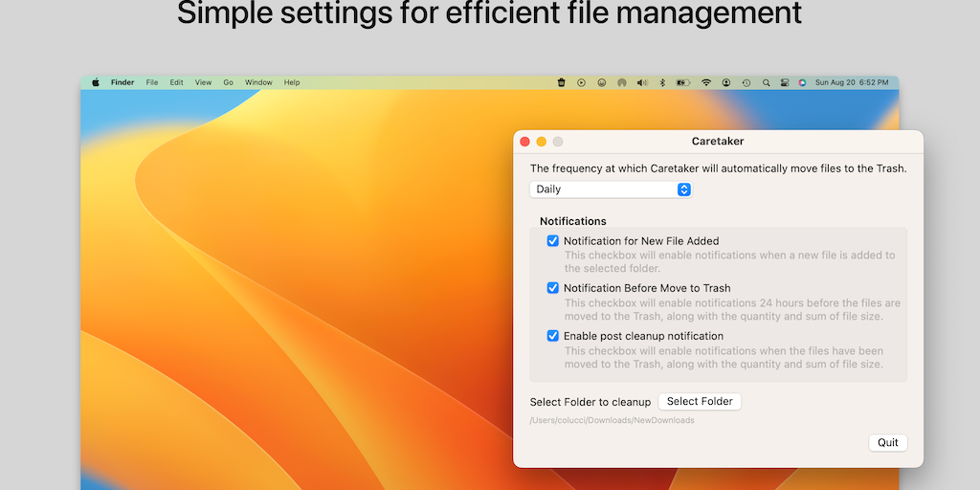
Task: Toggle Notification Before Move to Trash checkbox
Action: pos(552,288)
